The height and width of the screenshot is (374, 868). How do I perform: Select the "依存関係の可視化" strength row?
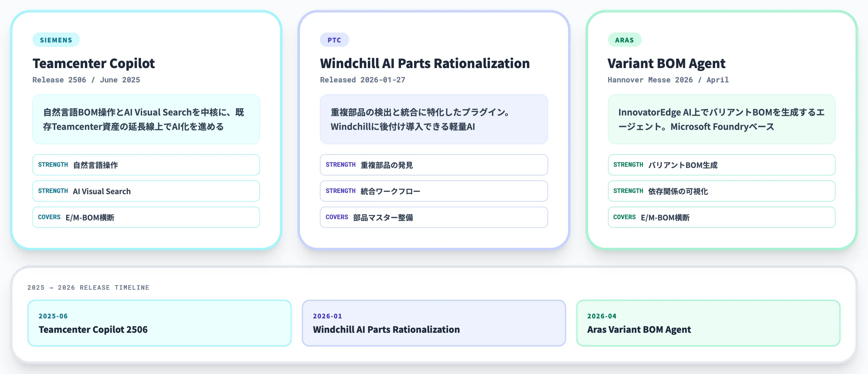721,191
